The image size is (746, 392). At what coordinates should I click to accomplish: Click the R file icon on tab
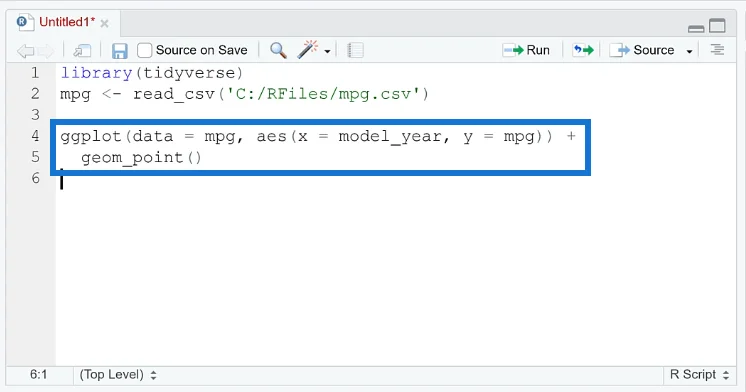coord(25,22)
